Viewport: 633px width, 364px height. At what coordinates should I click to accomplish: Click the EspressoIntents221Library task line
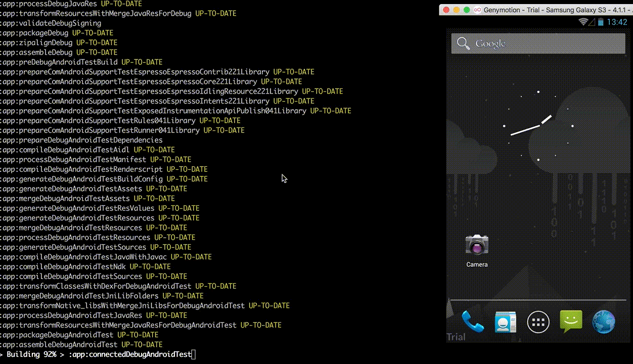pyautogui.click(x=157, y=101)
